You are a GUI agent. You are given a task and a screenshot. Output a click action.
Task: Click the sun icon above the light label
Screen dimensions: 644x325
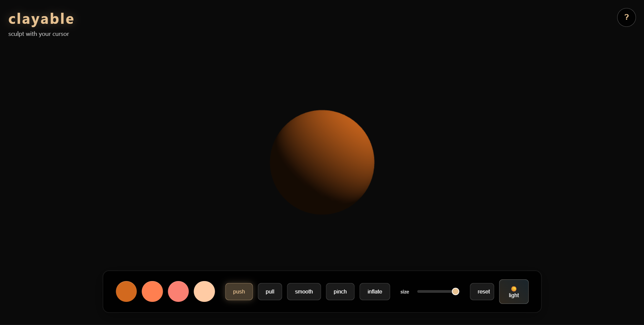[513, 289]
